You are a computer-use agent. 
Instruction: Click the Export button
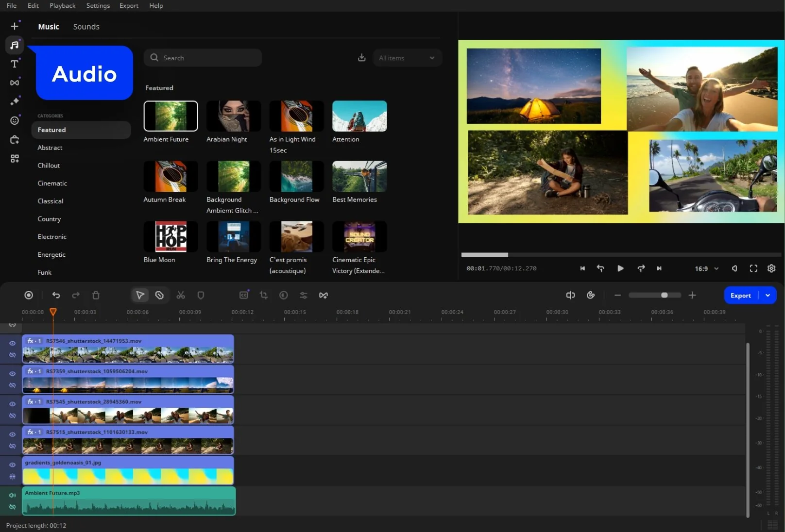(x=740, y=295)
